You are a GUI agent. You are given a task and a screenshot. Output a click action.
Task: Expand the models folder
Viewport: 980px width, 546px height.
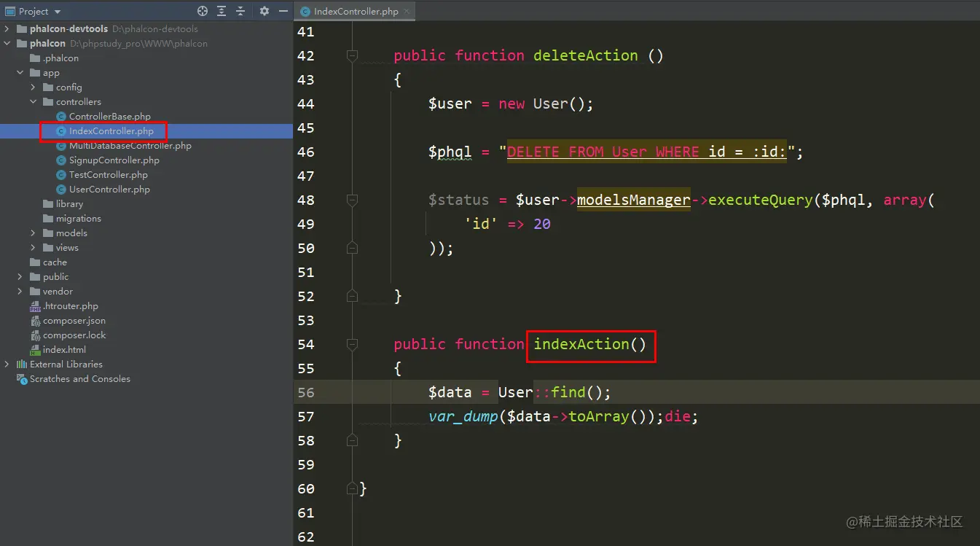pyautogui.click(x=34, y=233)
